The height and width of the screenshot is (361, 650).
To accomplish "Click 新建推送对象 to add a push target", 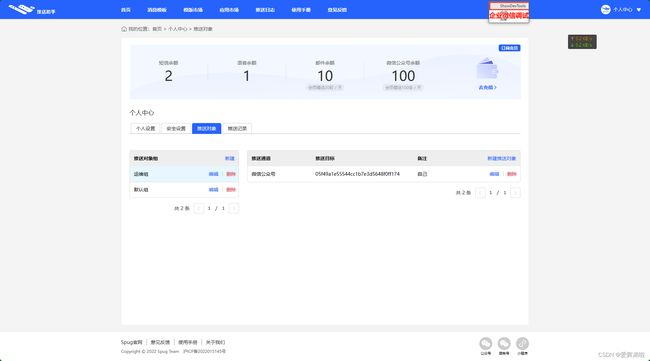I will coord(502,158).
